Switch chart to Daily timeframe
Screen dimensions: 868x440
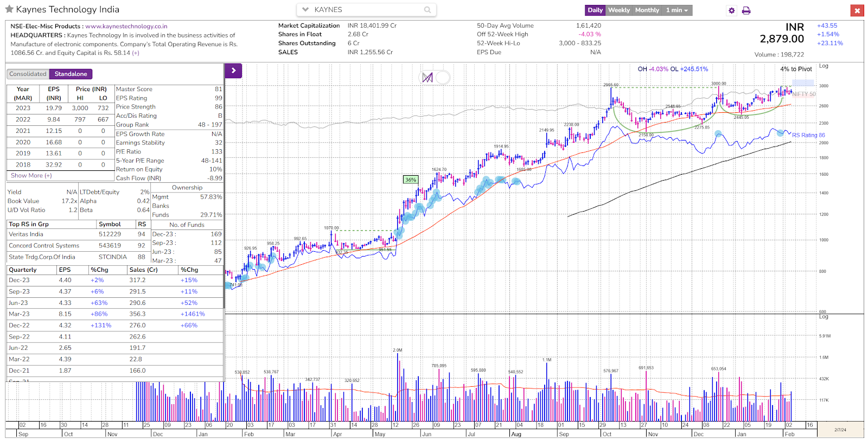pos(595,10)
